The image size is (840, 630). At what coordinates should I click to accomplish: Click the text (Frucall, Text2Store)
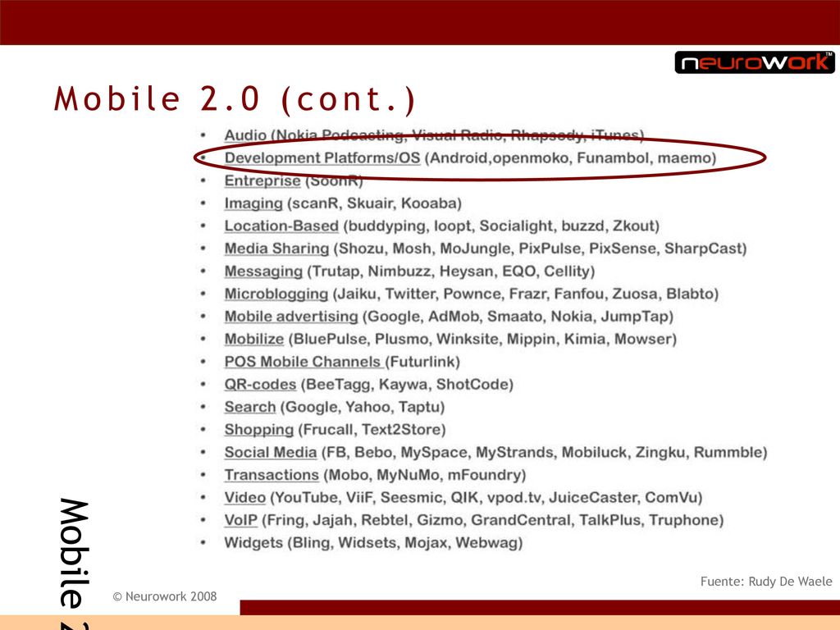point(372,430)
